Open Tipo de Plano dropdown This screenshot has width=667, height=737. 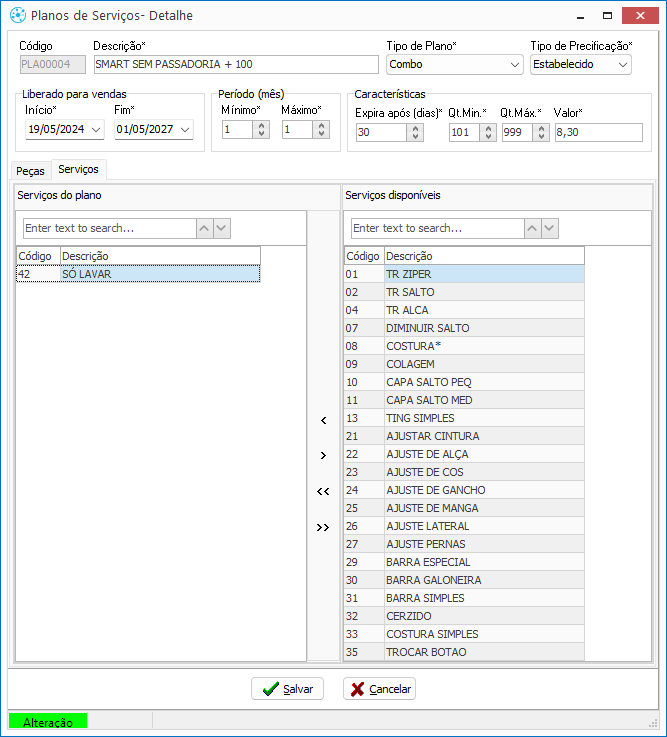pyautogui.click(x=515, y=64)
